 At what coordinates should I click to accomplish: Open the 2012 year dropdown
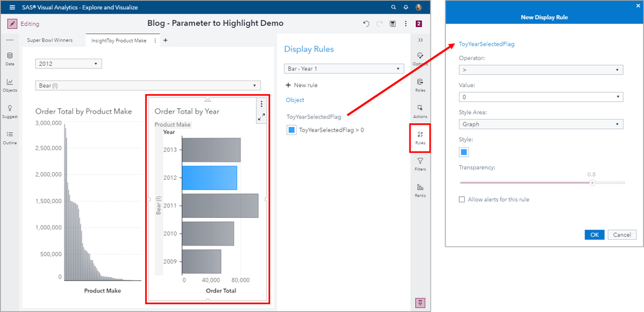click(x=68, y=64)
